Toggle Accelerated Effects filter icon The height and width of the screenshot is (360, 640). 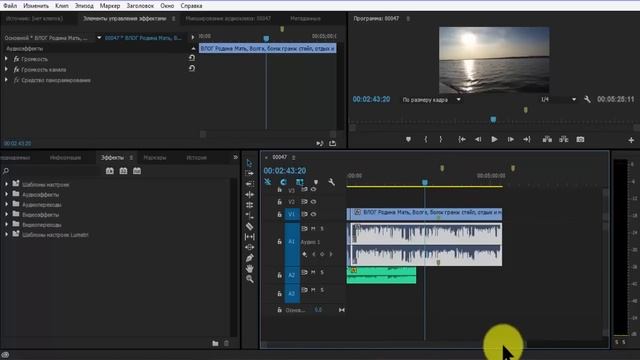pos(110,171)
